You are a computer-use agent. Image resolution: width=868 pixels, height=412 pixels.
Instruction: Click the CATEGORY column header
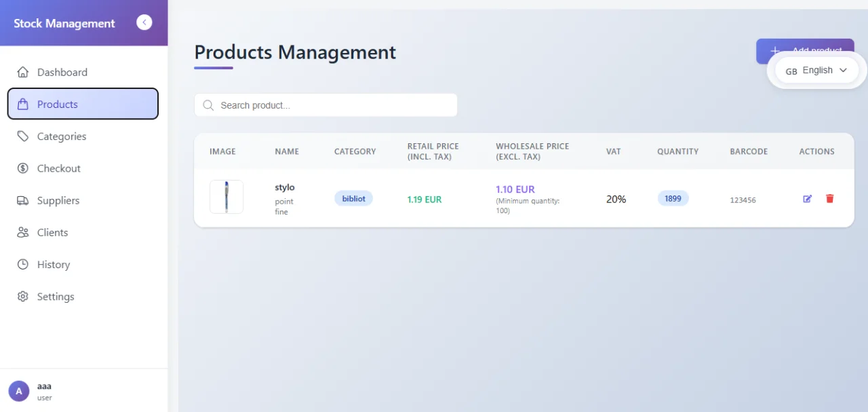(355, 151)
